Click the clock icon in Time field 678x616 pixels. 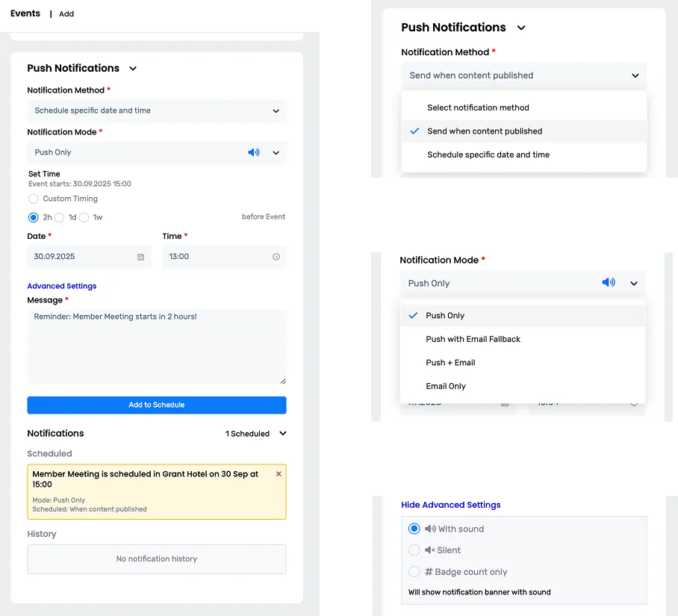tap(276, 257)
